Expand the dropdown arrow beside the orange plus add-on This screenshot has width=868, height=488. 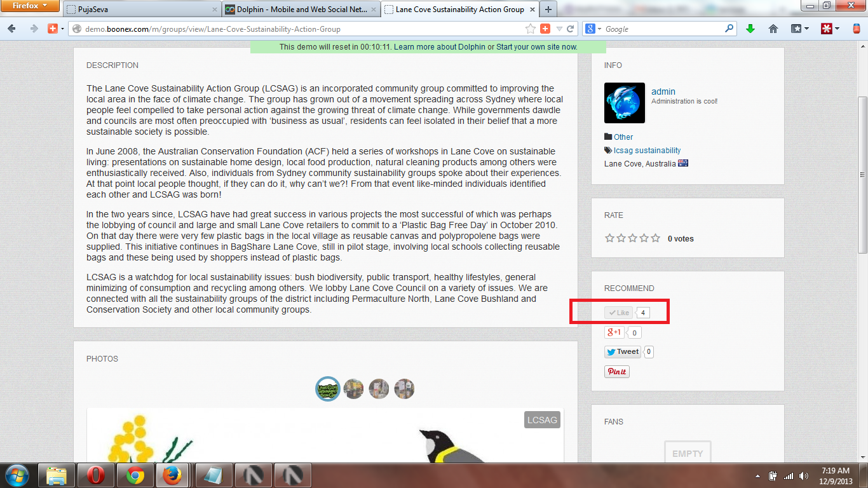click(62, 29)
